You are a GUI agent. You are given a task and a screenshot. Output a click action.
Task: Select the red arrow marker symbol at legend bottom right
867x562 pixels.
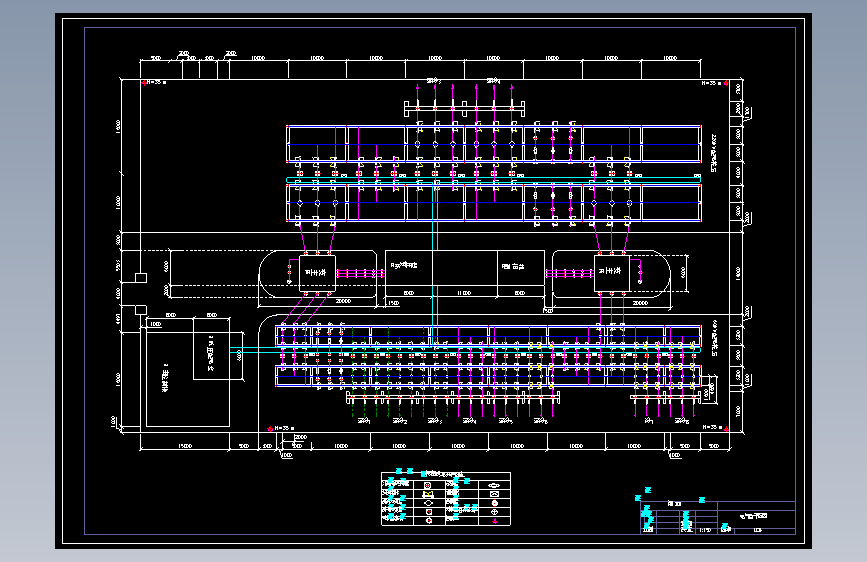[495, 521]
